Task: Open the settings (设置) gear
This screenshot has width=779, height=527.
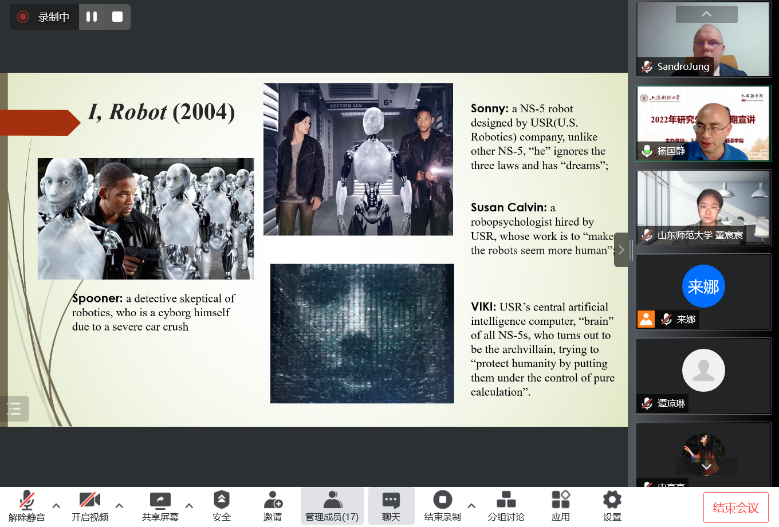Action: click(611, 505)
